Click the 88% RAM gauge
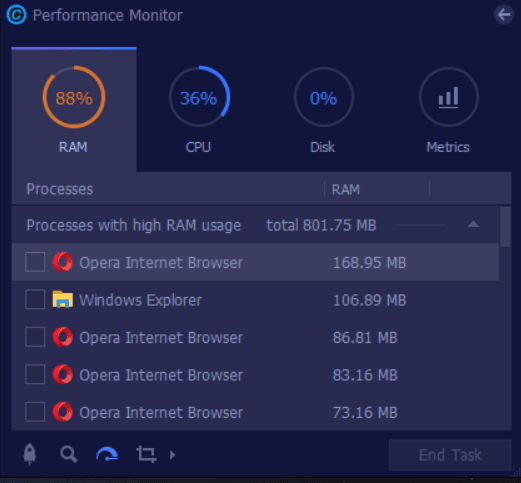The image size is (521, 483). 74,97
